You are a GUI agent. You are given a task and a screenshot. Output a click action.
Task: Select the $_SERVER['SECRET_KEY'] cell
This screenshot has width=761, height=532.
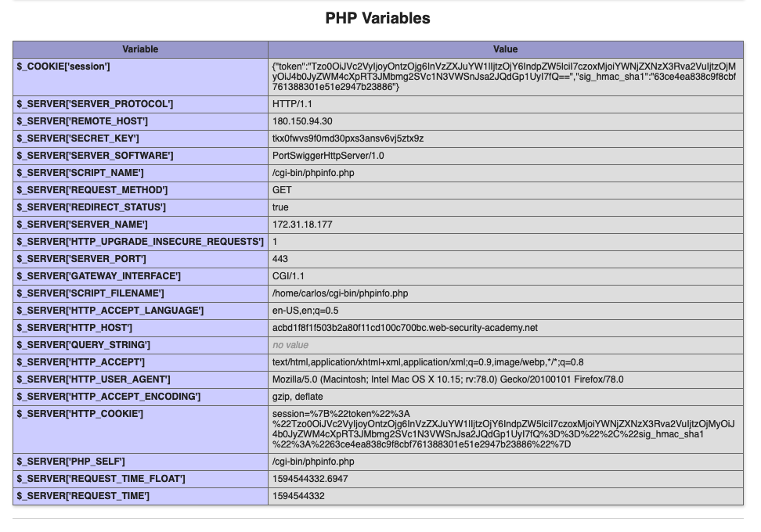pyautogui.click(x=140, y=138)
